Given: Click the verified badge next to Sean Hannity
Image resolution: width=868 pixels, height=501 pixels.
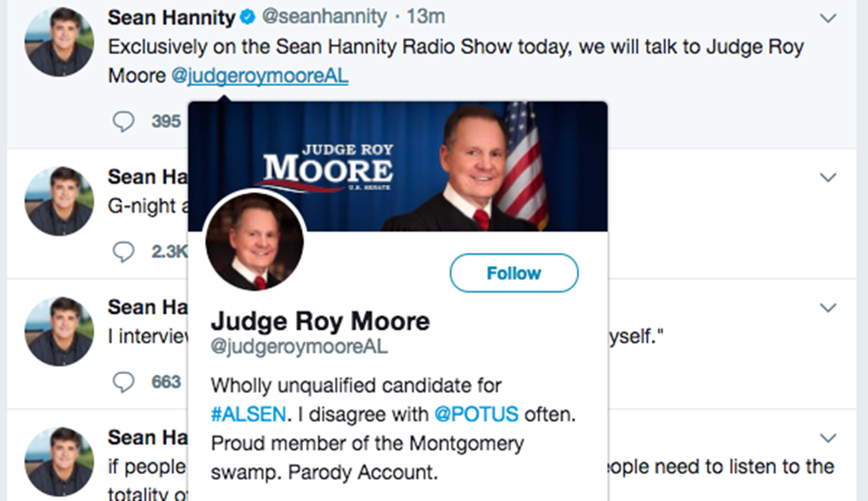Looking at the screenshot, I should point(248,17).
